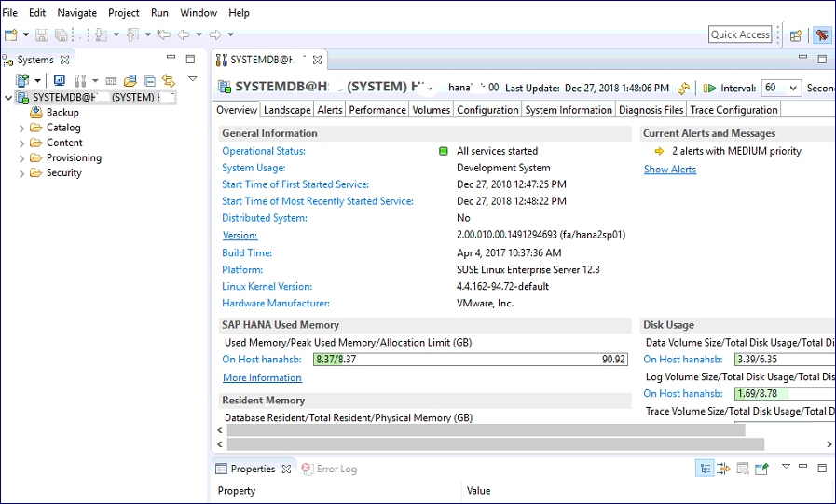Click the Data Volume Size usage bar
836x504 pixels.
(785, 360)
